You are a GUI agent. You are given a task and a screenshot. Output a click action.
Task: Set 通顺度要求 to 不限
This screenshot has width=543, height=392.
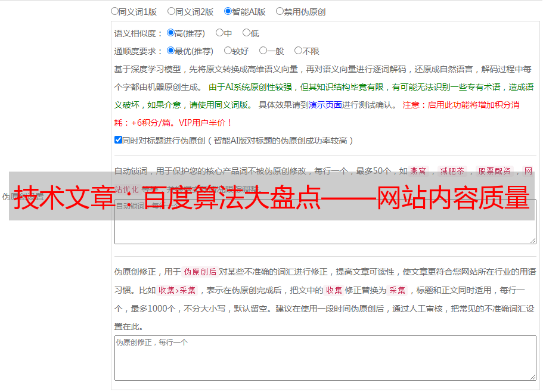click(298, 51)
